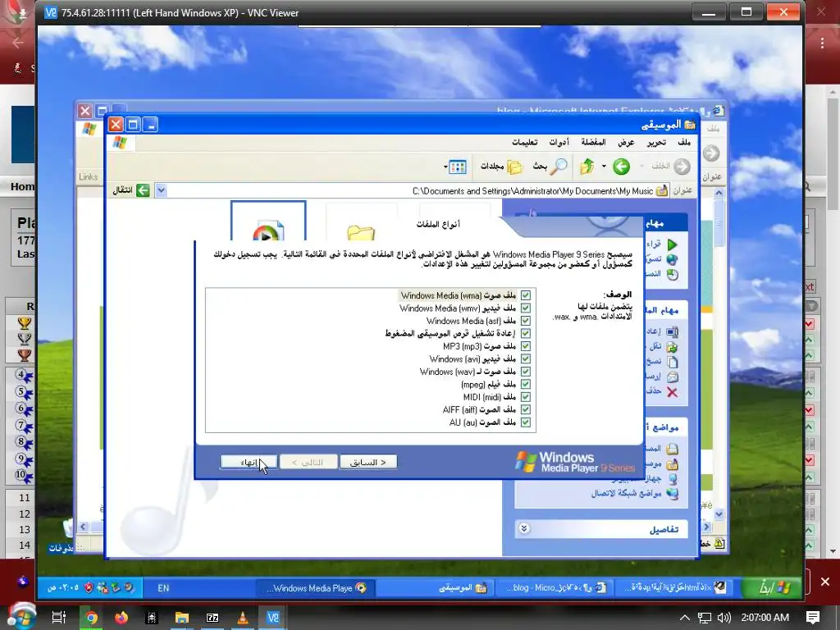
Task: Click the host volume speaker icon
Action: [x=724, y=618]
